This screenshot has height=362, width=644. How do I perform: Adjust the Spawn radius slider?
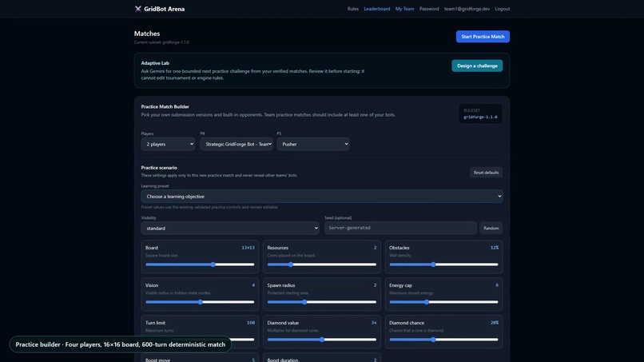pyautogui.click(x=321, y=302)
